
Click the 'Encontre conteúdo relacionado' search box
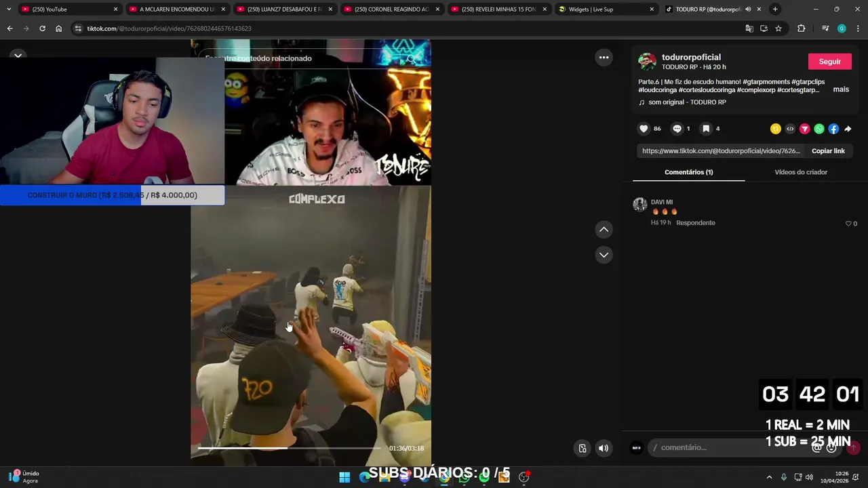311,58
